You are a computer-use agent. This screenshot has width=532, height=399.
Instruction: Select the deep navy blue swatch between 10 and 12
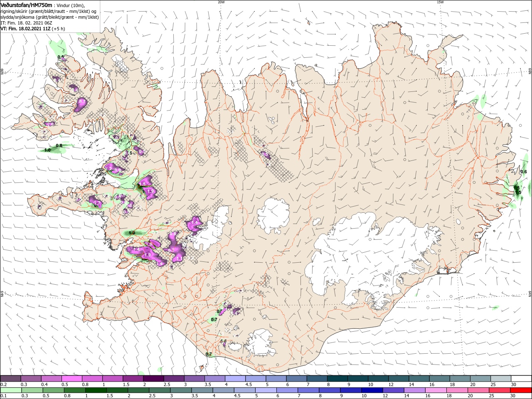click(371, 390)
